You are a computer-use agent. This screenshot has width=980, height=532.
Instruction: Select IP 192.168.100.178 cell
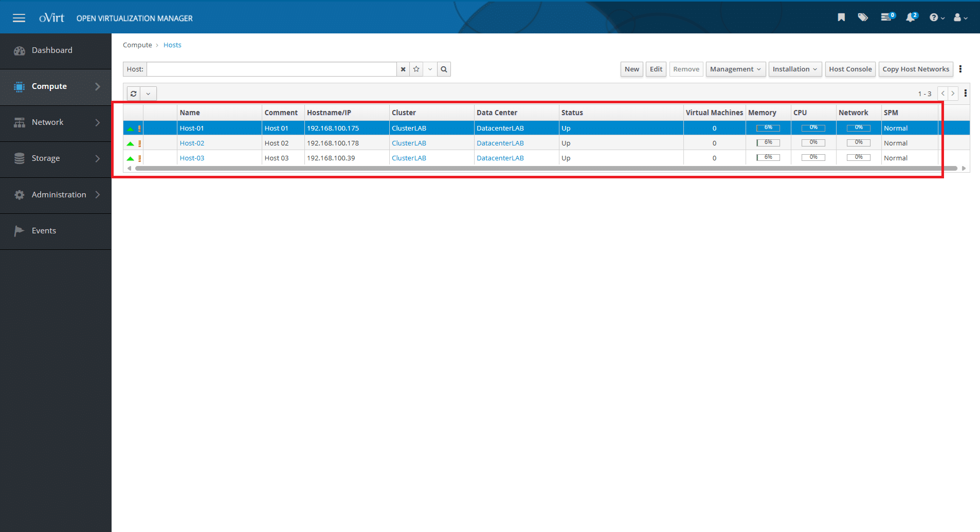tap(347, 143)
